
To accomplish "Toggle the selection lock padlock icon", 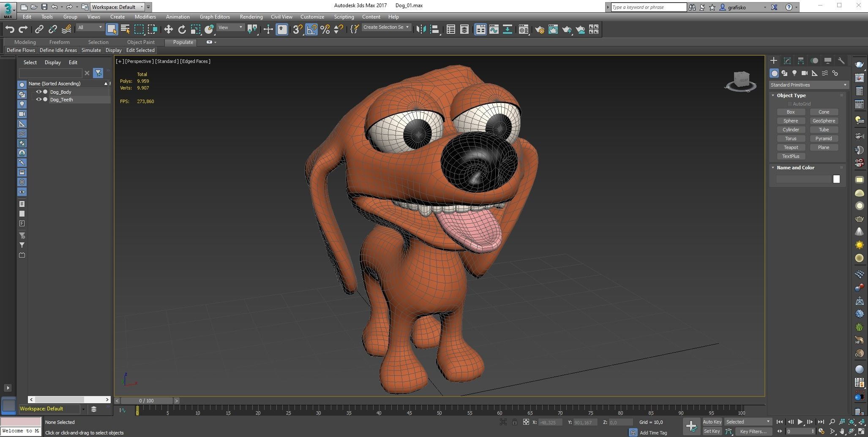I will coord(515,422).
